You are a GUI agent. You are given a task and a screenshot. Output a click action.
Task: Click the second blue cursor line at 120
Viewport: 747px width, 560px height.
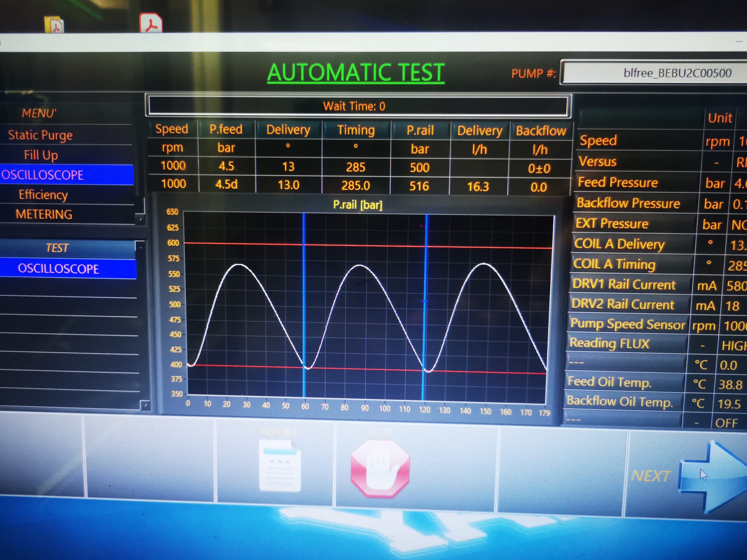click(425, 304)
